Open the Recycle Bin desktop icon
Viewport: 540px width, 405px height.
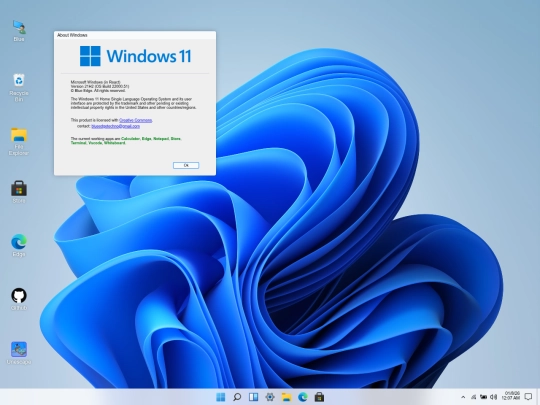click(19, 87)
